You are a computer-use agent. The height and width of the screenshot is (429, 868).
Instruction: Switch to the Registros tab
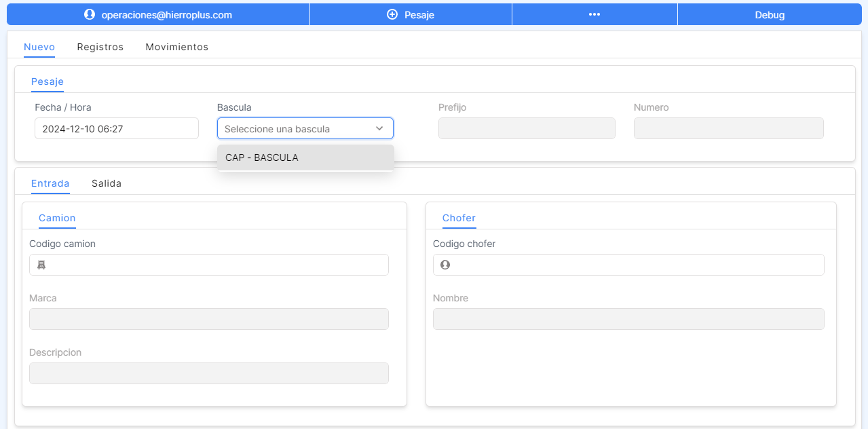[100, 47]
